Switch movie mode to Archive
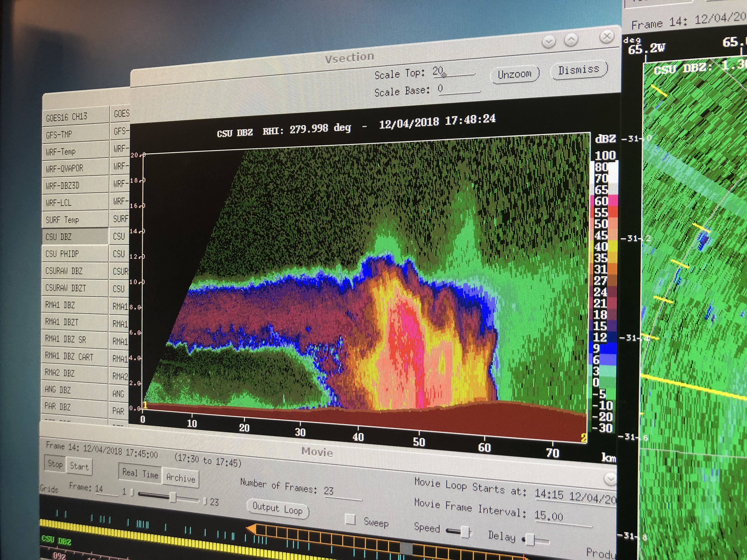Viewport: 747px width, 560px height. 181,478
